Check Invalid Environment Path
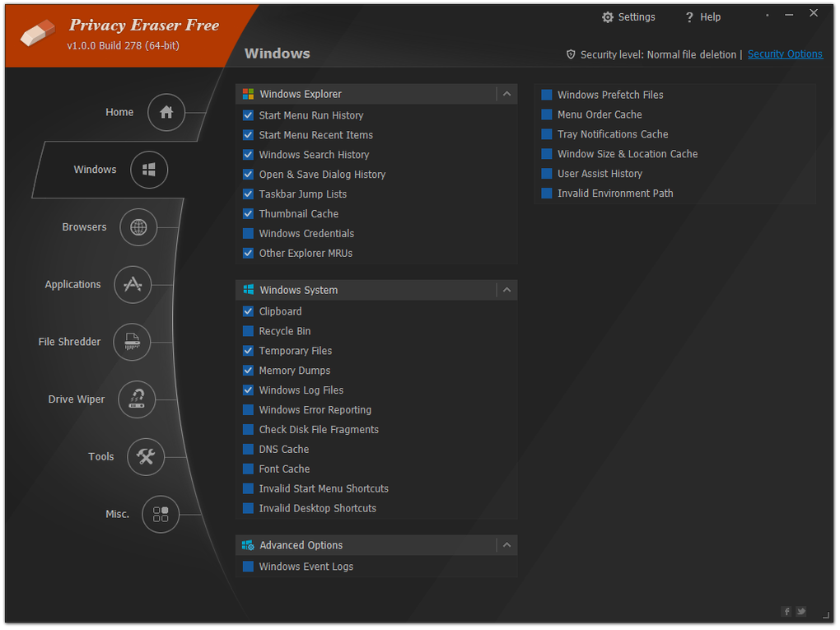The height and width of the screenshot is (630, 840). [x=547, y=194]
